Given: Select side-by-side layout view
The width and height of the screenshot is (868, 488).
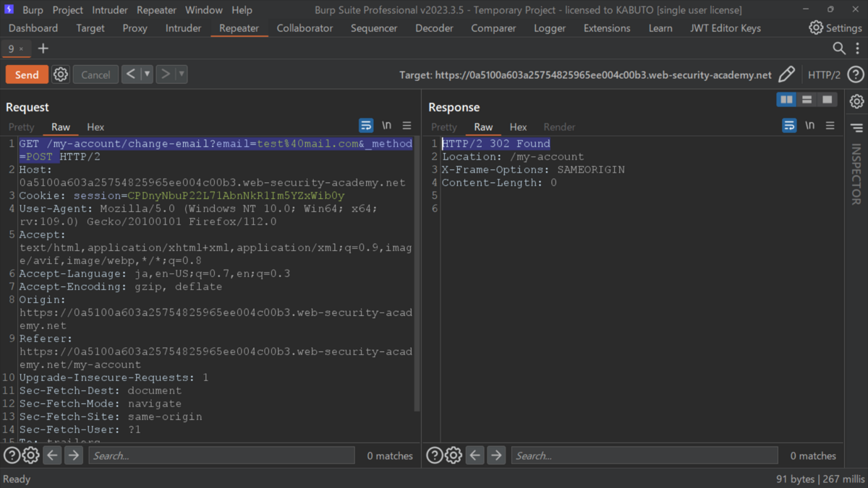Looking at the screenshot, I should [x=786, y=100].
